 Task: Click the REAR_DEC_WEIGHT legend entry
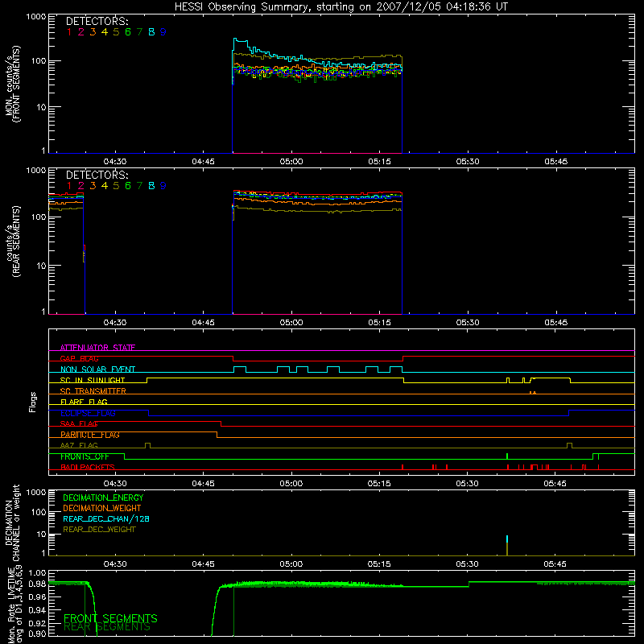click(99, 530)
